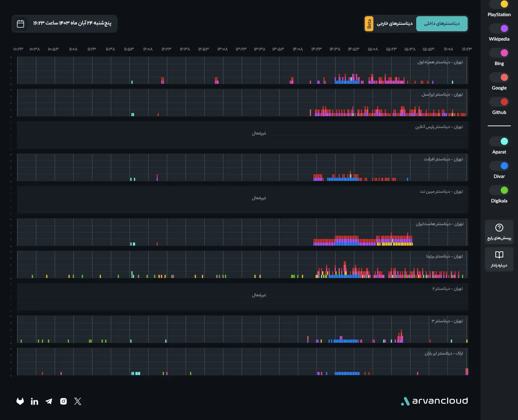Screen dimensions: 518x420
Task: Click the تهران – دیتاسنتر مبین نت label
Action: click(x=441, y=192)
